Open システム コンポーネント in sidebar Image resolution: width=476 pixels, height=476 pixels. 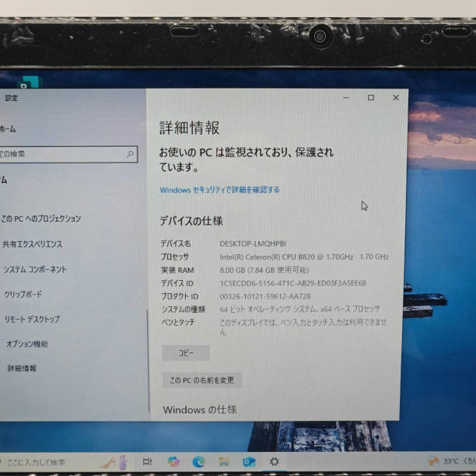point(34,269)
